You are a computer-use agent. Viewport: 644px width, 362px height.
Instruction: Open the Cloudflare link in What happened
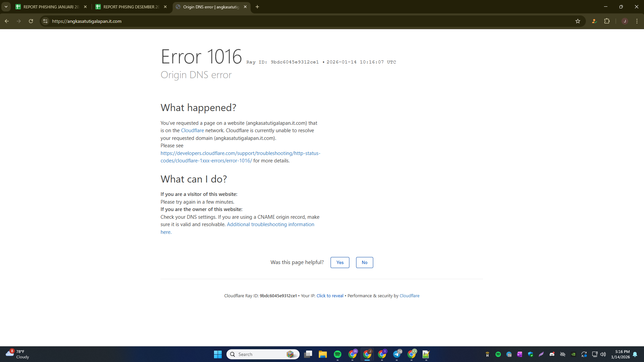(x=192, y=131)
